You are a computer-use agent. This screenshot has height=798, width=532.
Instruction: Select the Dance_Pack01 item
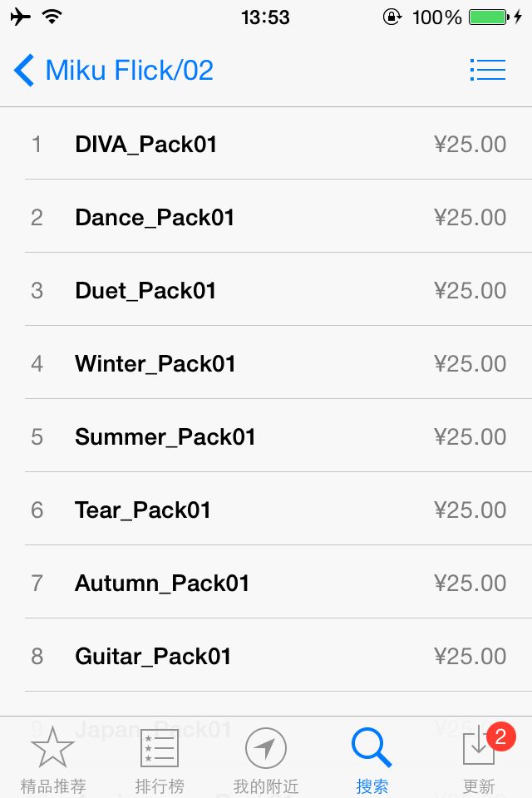pos(155,218)
